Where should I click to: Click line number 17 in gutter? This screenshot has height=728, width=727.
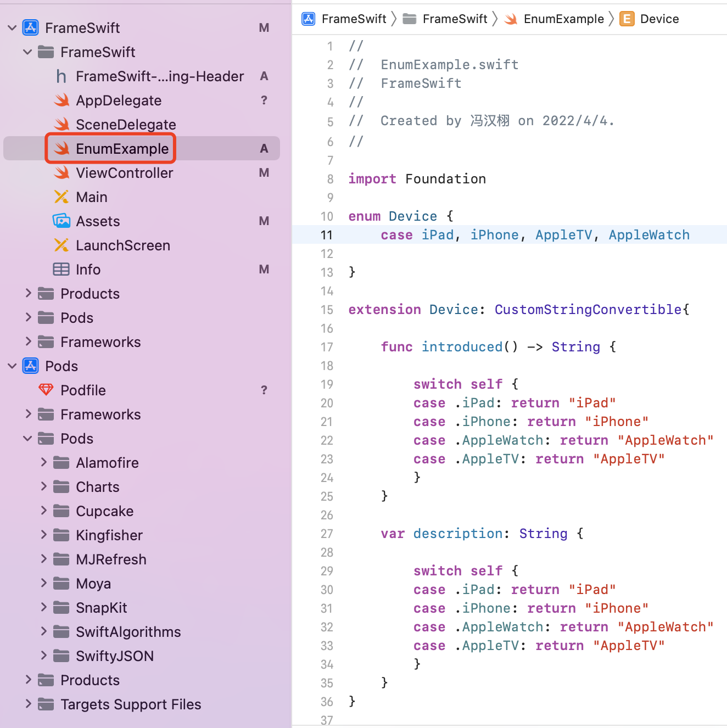coord(327,347)
